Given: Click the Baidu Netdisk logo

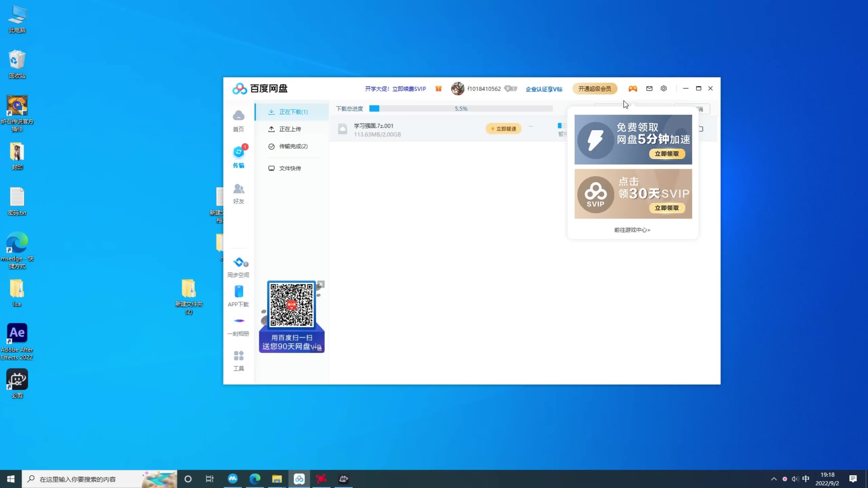Looking at the screenshot, I should [x=260, y=88].
